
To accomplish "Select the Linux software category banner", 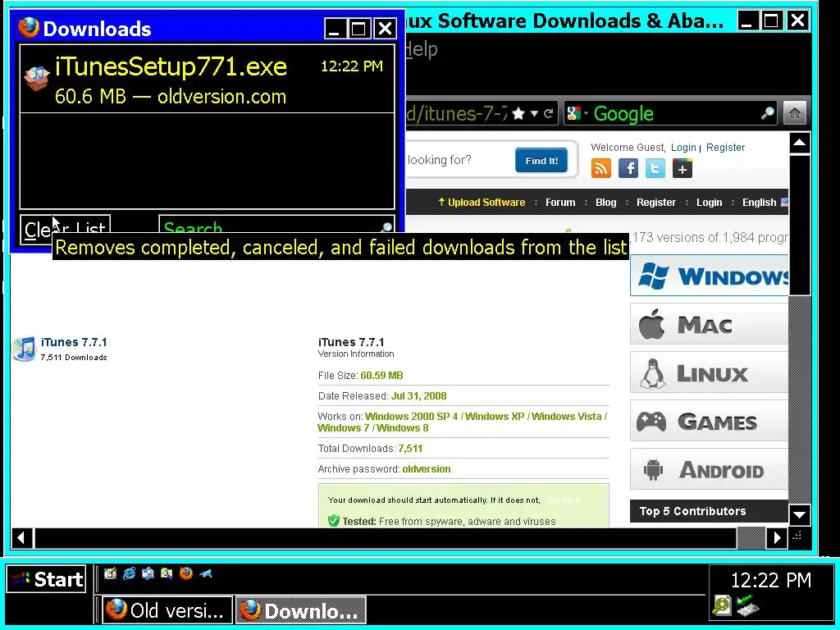I will click(710, 372).
